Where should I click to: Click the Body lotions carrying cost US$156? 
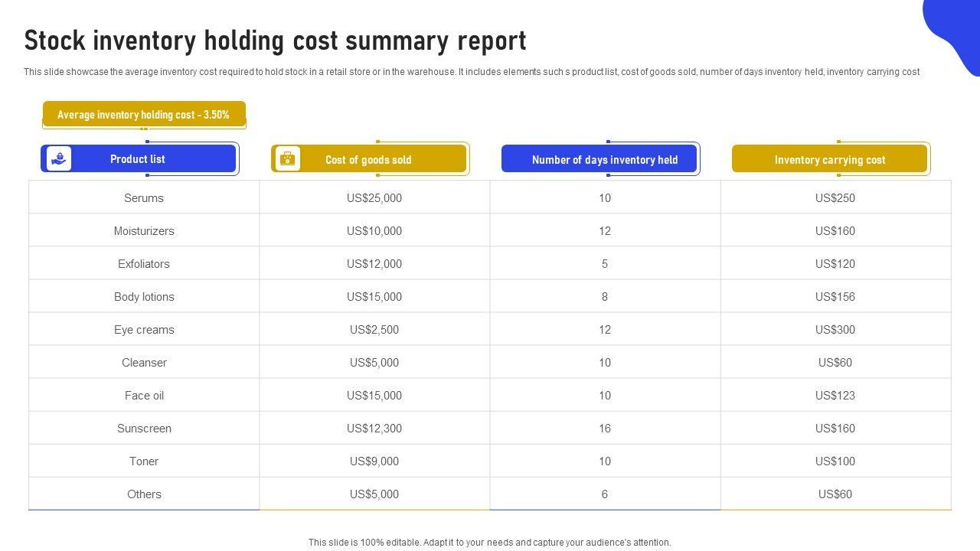835,297
